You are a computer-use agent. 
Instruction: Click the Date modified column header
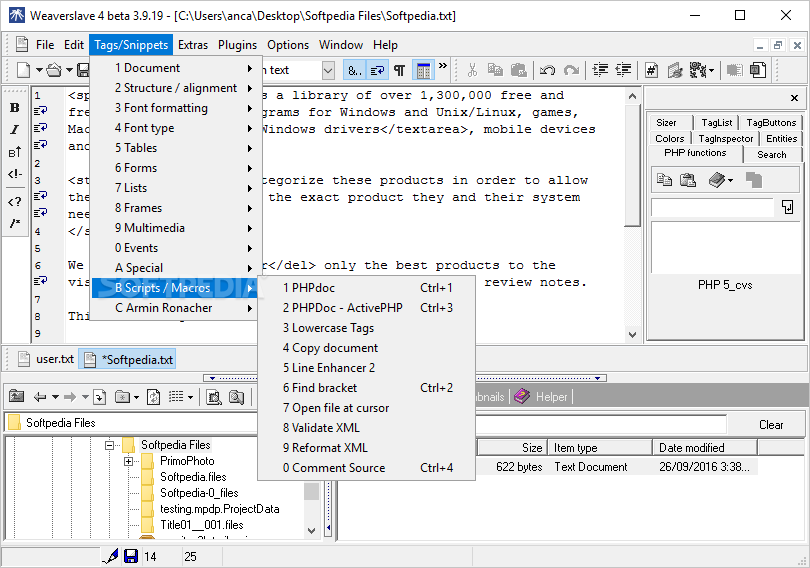705,448
